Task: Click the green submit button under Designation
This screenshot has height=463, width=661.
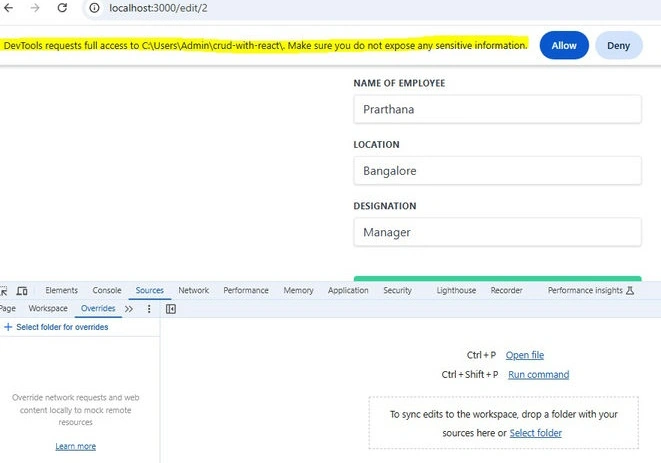Action: [497, 278]
